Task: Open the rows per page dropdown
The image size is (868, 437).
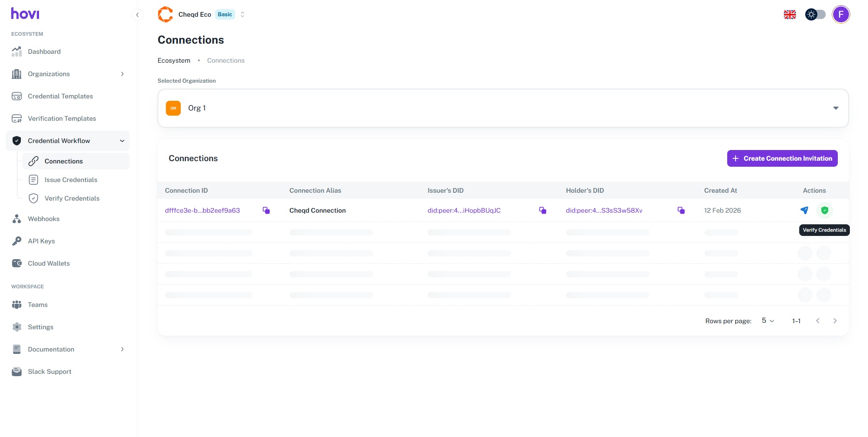Action: click(x=768, y=321)
